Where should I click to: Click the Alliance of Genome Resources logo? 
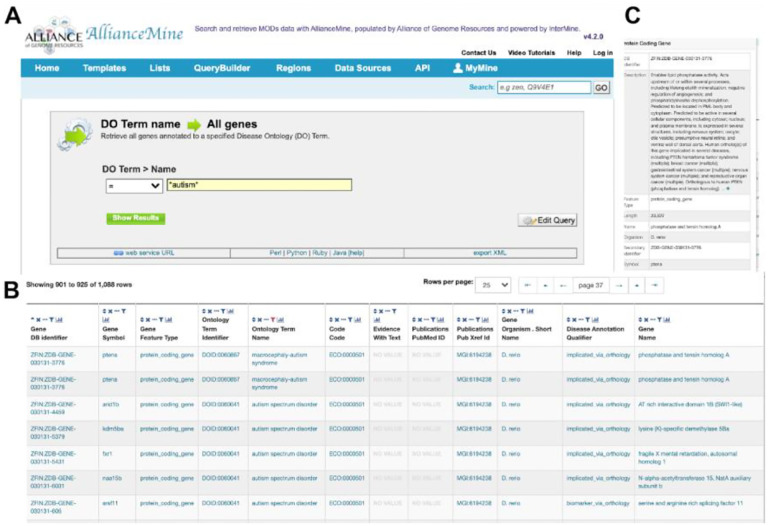click(54, 35)
